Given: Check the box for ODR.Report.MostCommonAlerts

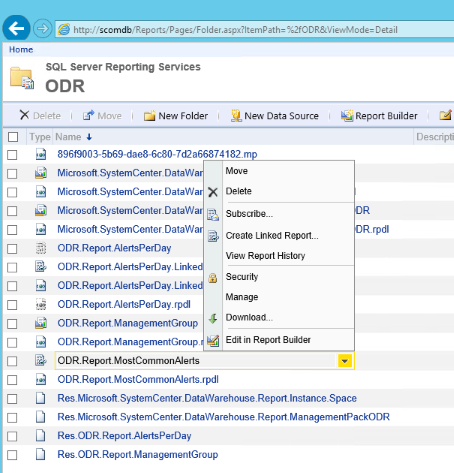Looking at the screenshot, I should coord(12,361).
